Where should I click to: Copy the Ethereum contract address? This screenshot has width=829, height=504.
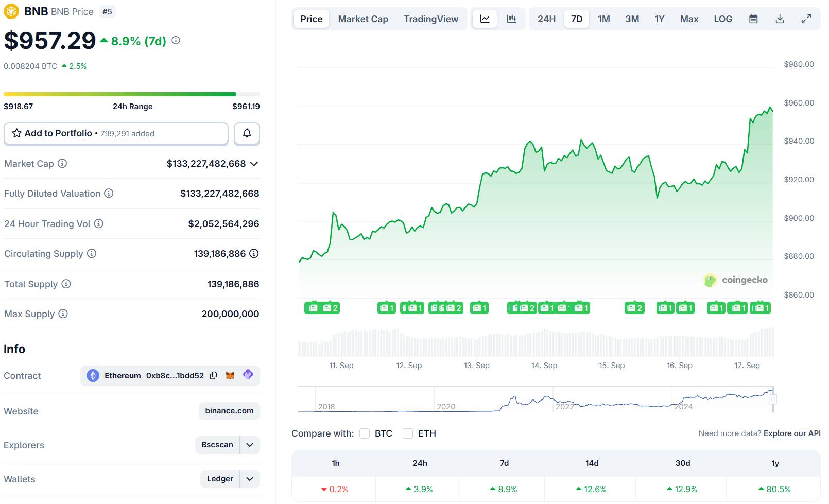tap(214, 376)
